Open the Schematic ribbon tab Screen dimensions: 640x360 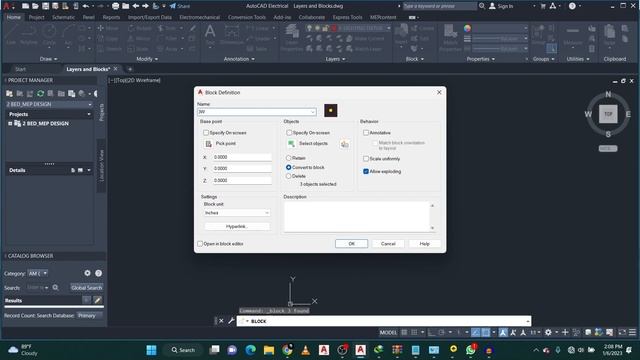[63, 17]
